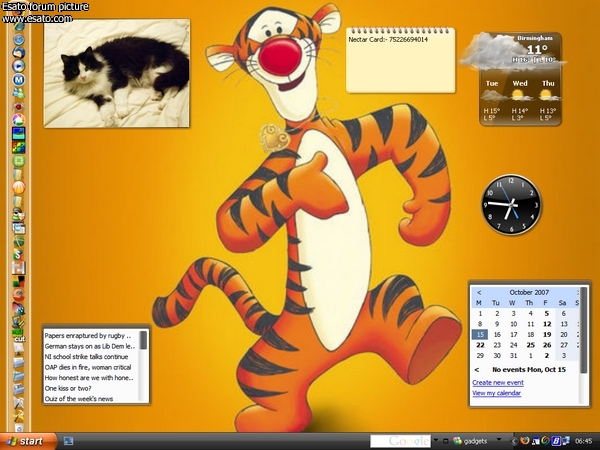Open the green round dock icon

18,161
